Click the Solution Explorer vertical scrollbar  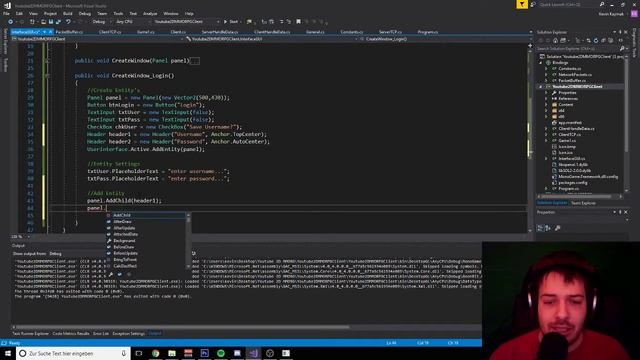626,124
